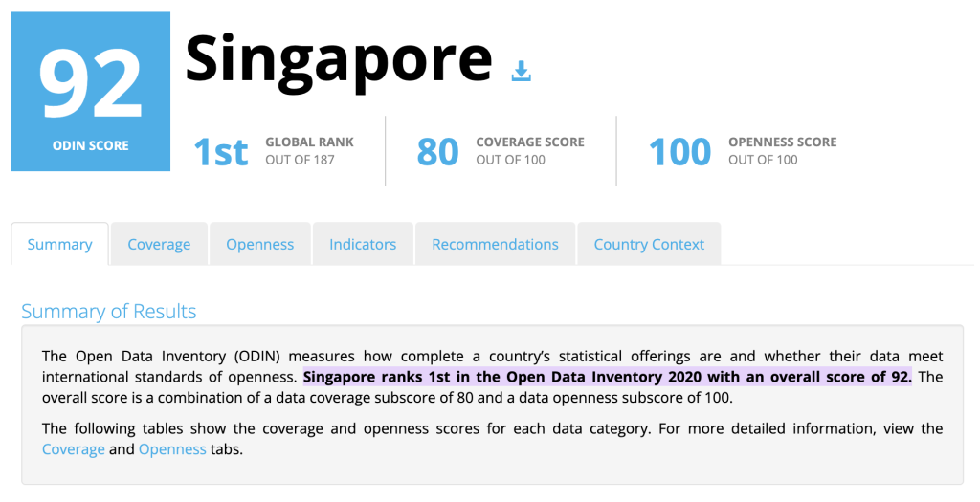Open the Indicators tab
Viewport: 980px width, 502px height.
click(363, 244)
